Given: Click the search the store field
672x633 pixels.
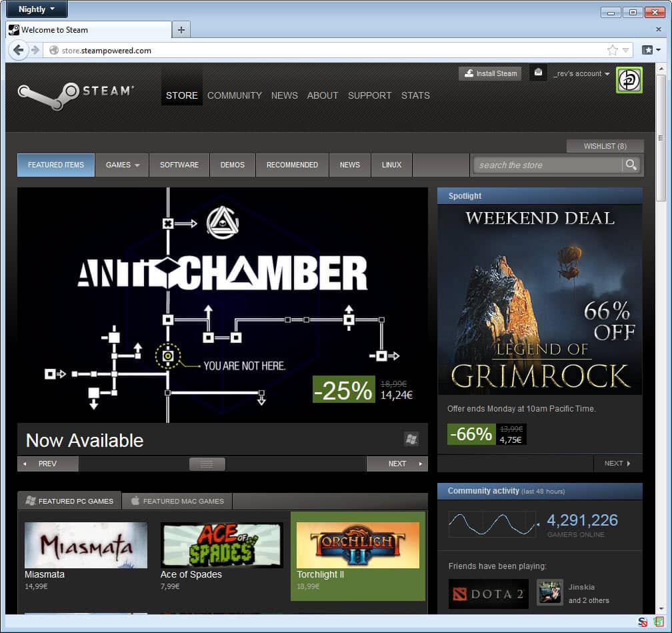Looking at the screenshot, I should click(547, 165).
